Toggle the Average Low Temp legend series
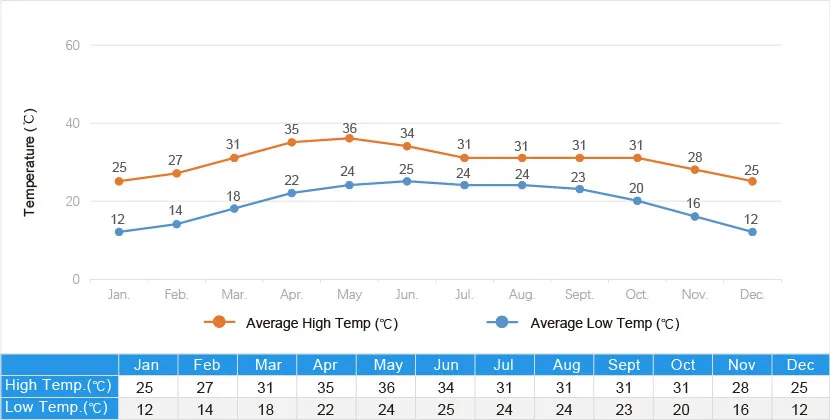This screenshot has width=830, height=420. pyautogui.click(x=605, y=323)
